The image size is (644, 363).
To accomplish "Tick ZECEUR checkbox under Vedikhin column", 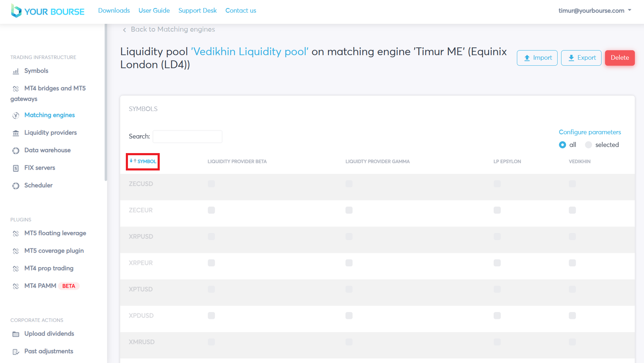I will pos(572,210).
